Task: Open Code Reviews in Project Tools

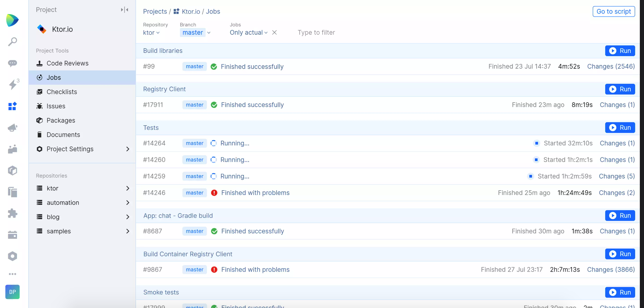Action: [67, 63]
